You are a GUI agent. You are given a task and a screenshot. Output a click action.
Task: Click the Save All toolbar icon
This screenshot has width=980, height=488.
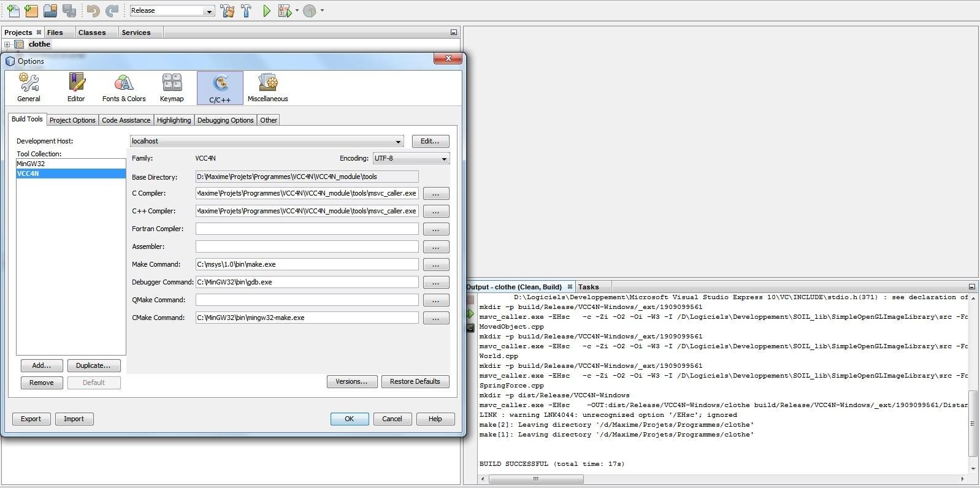(69, 10)
